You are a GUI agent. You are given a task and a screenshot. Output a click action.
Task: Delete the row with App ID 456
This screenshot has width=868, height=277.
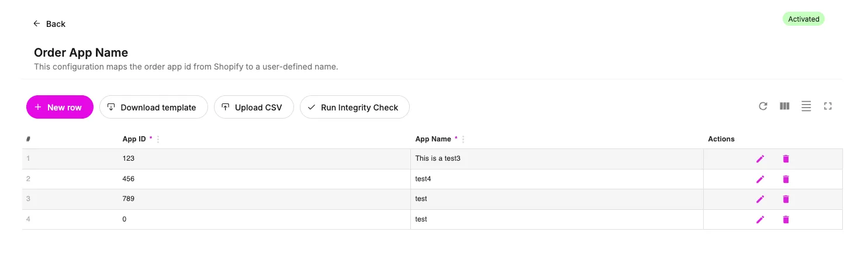[786, 179]
